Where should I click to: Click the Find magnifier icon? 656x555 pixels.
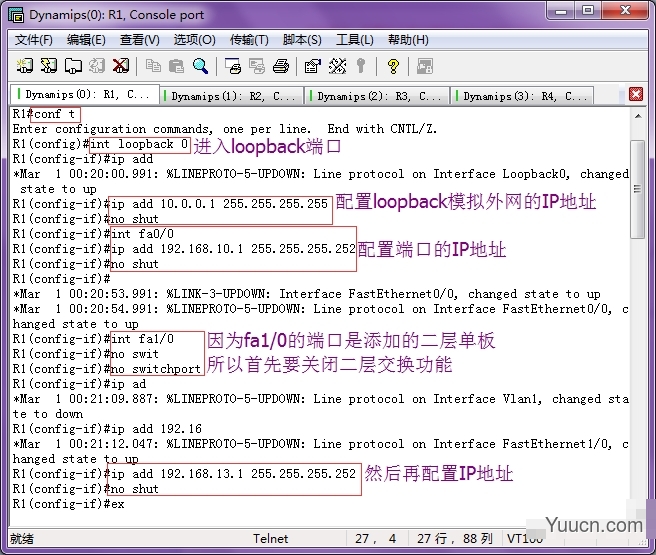click(x=200, y=66)
